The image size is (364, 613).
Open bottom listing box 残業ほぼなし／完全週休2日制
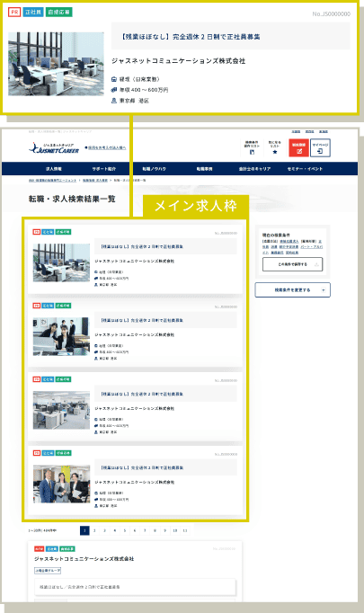[x=135, y=587]
